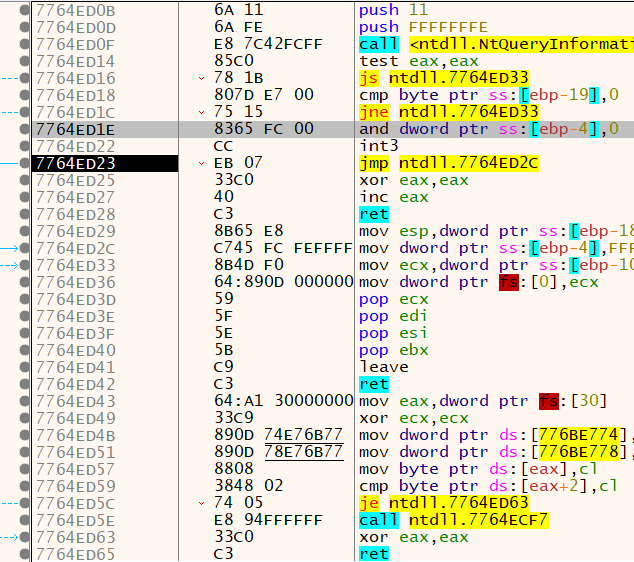
Task: Click the call ntdll.7764ECF7 instruction
Action: [454, 520]
